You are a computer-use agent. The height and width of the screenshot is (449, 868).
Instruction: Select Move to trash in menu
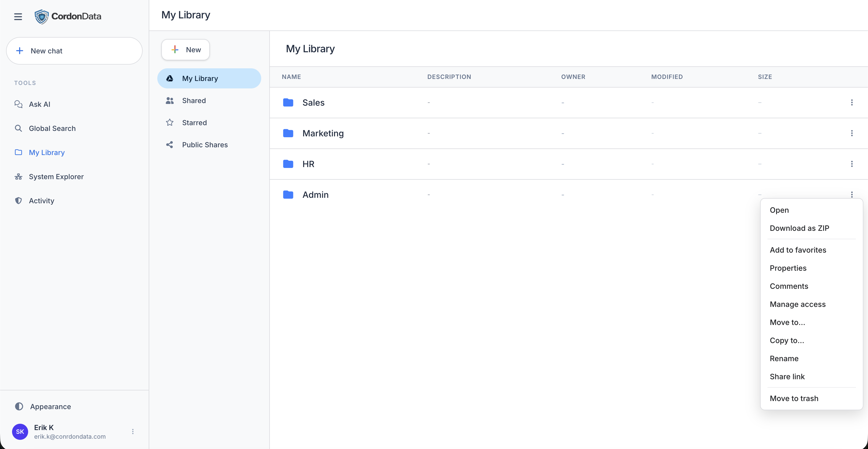[794, 398]
